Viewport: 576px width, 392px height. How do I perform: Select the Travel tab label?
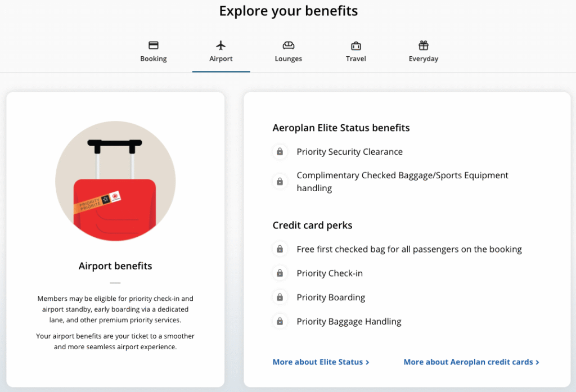[x=356, y=58]
